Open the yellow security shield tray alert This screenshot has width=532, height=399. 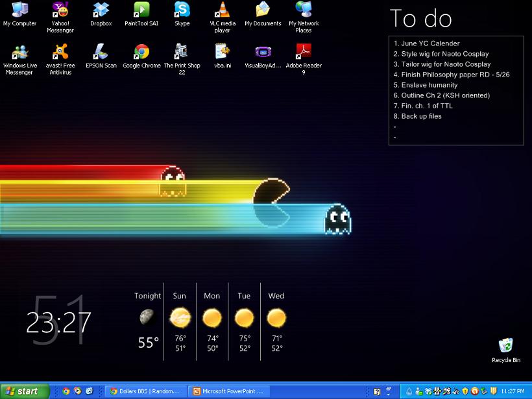[465, 391]
